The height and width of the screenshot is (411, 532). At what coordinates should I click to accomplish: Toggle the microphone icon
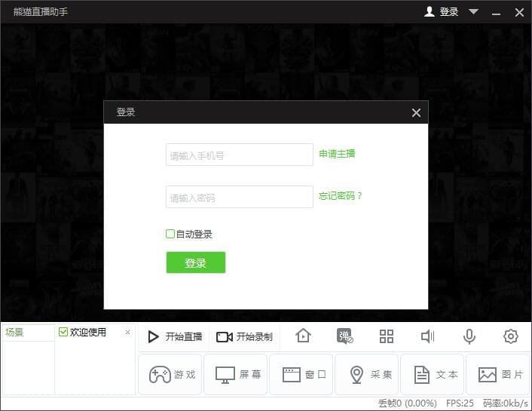point(469,336)
